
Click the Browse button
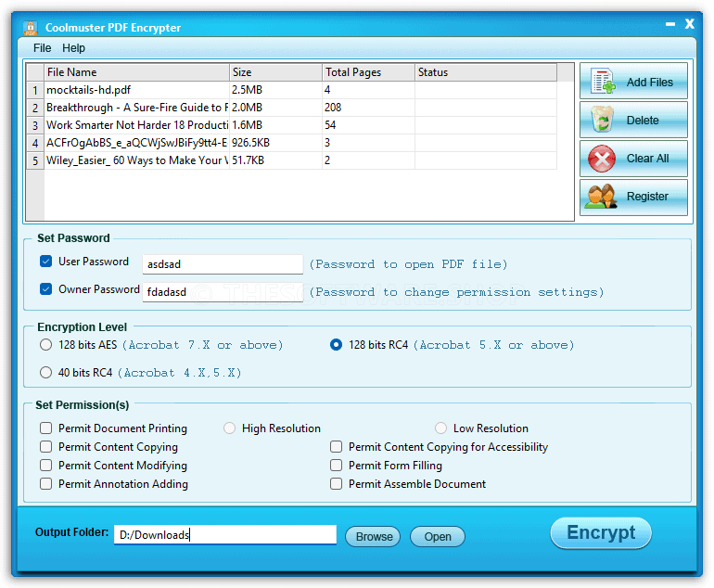(373, 537)
